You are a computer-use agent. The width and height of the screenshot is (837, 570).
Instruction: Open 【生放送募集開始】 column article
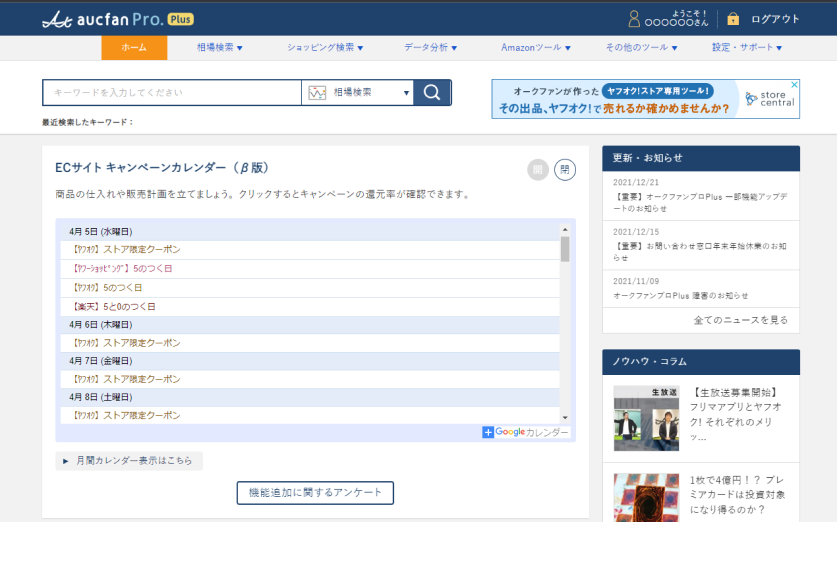pyautogui.click(x=736, y=414)
